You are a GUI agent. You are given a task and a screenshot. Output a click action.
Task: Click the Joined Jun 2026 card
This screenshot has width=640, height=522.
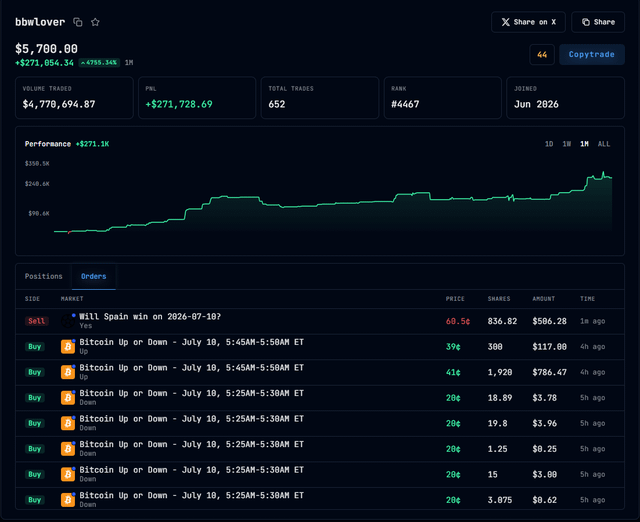[566, 98]
